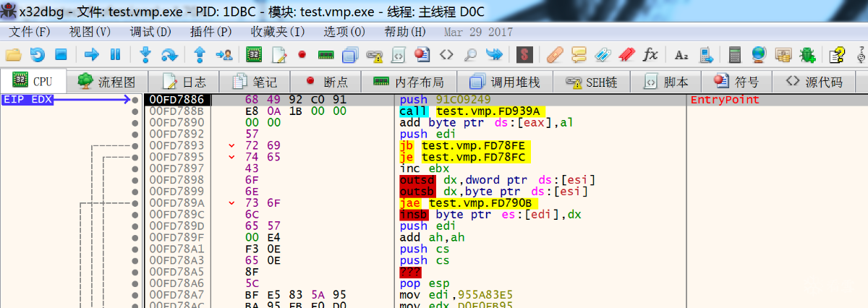868x308 pixels.
Task: Open bookmarks with the red ribbons icon
Action: click(x=627, y=54)
